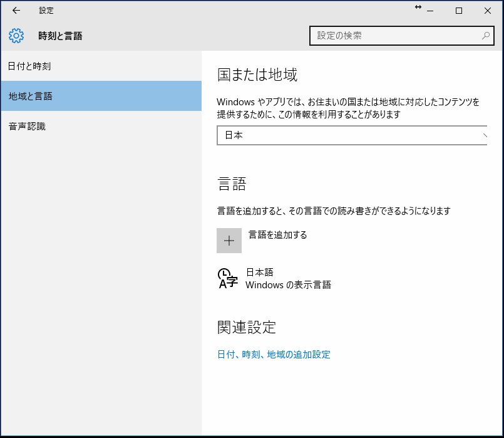Select 日付と時刻 in the sidebar
This screenshot has height=438, width=504.
28,66
